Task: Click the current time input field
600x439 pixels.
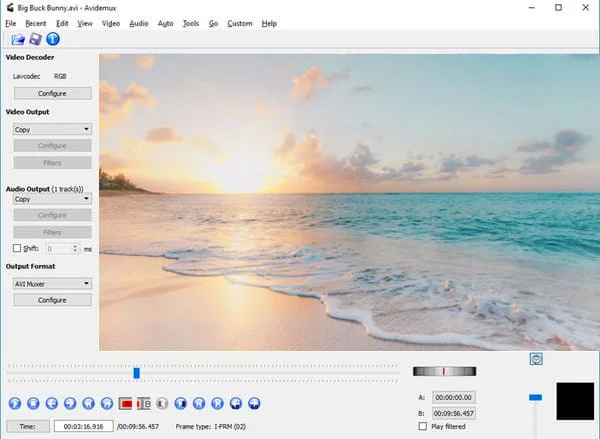Action: point(84,427)
